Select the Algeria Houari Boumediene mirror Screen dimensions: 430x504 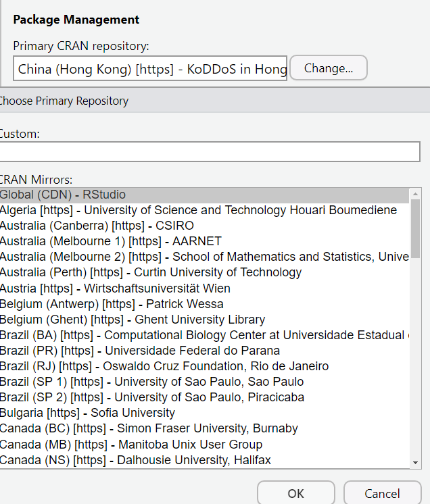click(205, 210)
